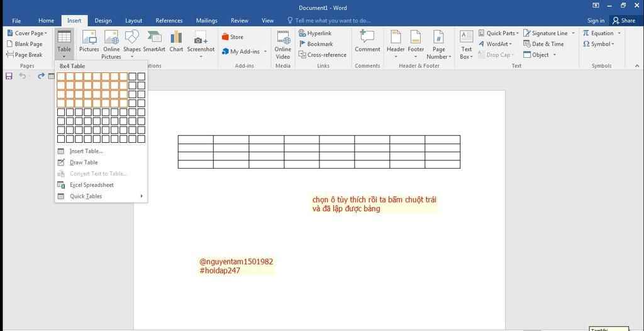Open the ribbon display options icon

point(596,5)
